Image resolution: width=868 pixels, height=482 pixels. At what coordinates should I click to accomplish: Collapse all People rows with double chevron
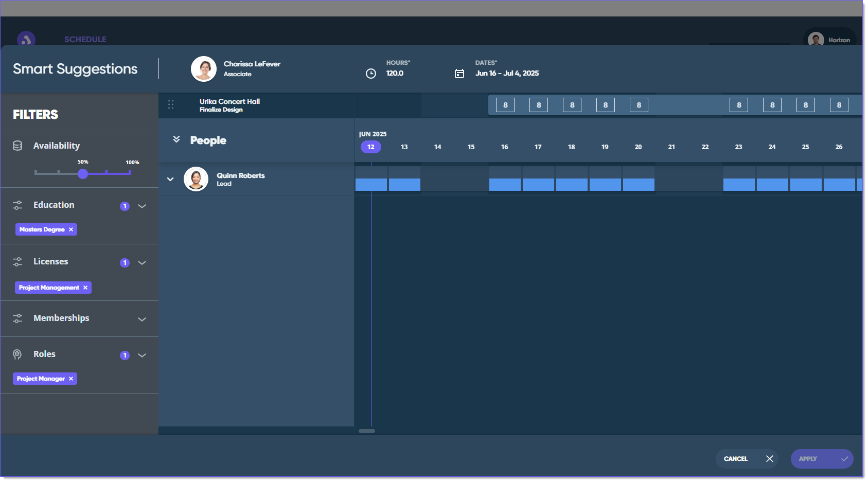pyautogui.click(x=176, y=139)
